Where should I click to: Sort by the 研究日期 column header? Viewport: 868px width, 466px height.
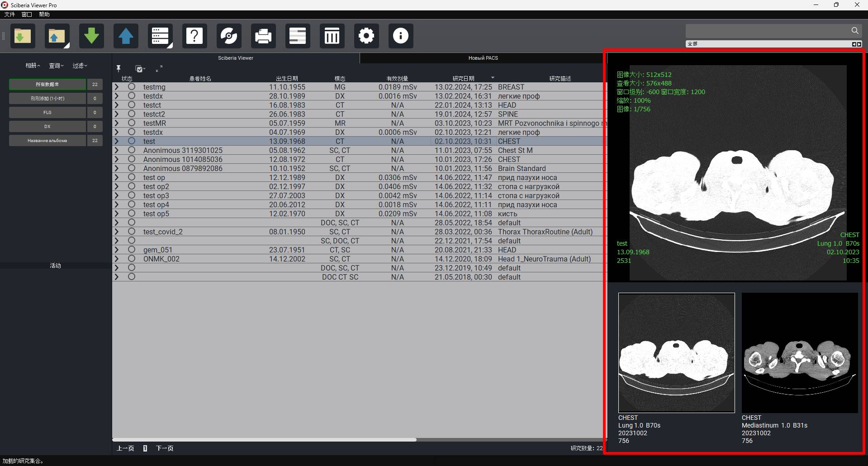click(463, 78)
